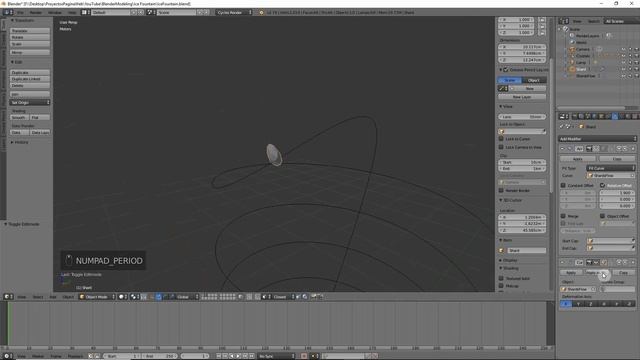
Task: Apply the Array modifier
Action: click(x=578, y=158)
